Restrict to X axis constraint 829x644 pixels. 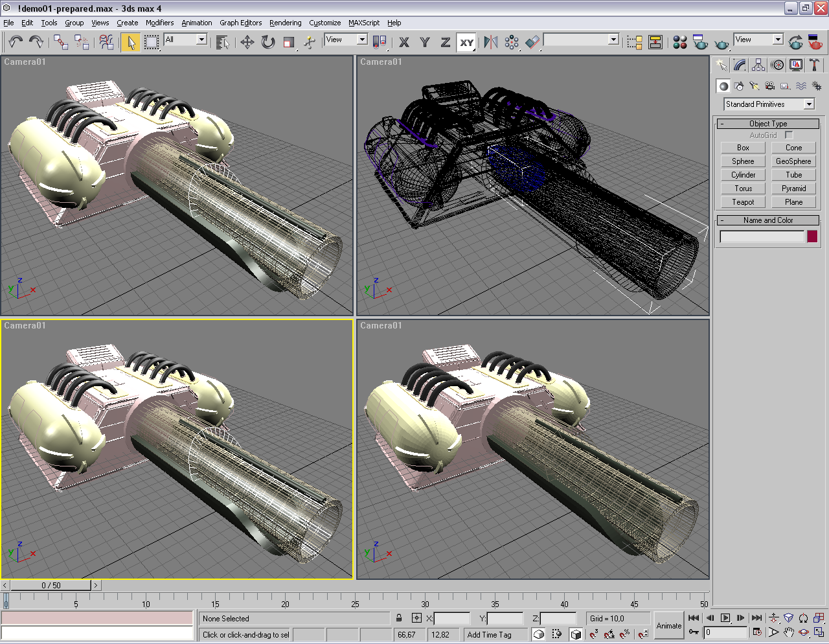click(404, 42)
